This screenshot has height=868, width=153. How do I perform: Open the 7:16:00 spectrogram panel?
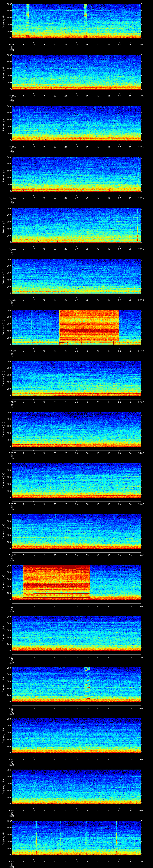(76, 123)
